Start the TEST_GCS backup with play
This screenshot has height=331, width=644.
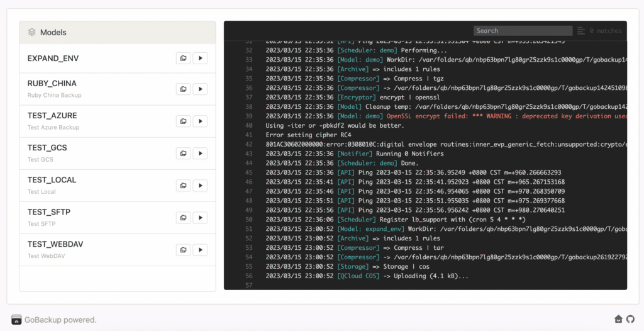tap(200, 154)
